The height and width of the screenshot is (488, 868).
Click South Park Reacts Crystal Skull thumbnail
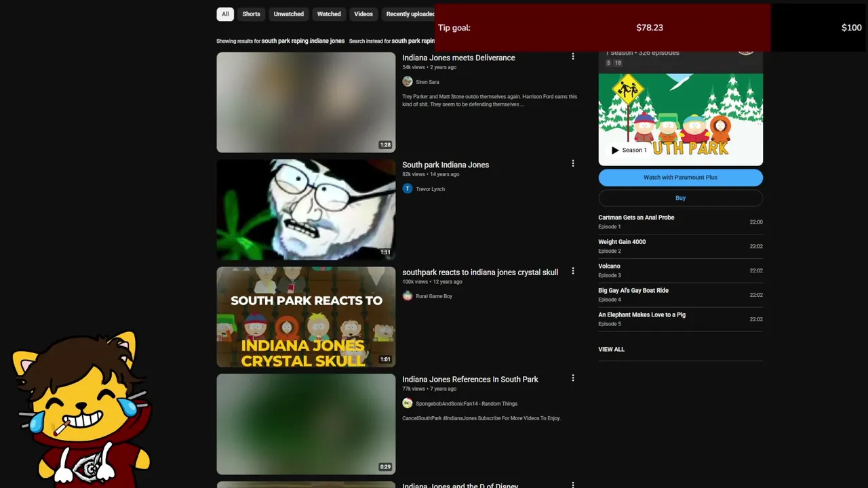point(306,317)
